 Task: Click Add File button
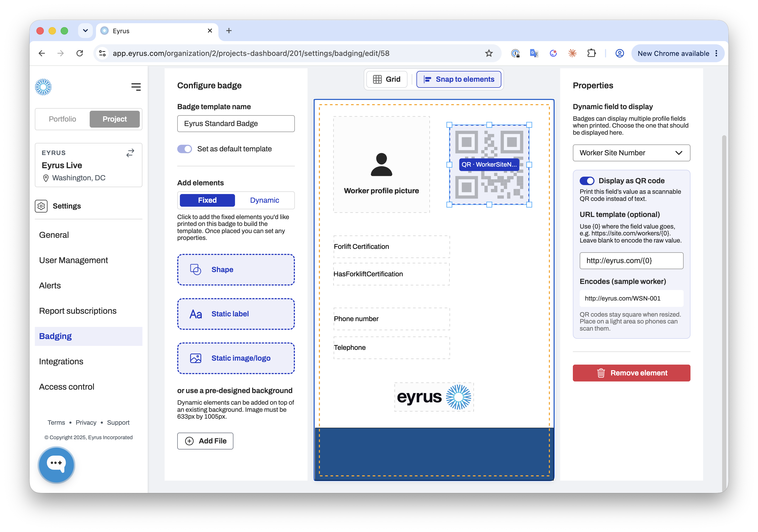(205, 441)
